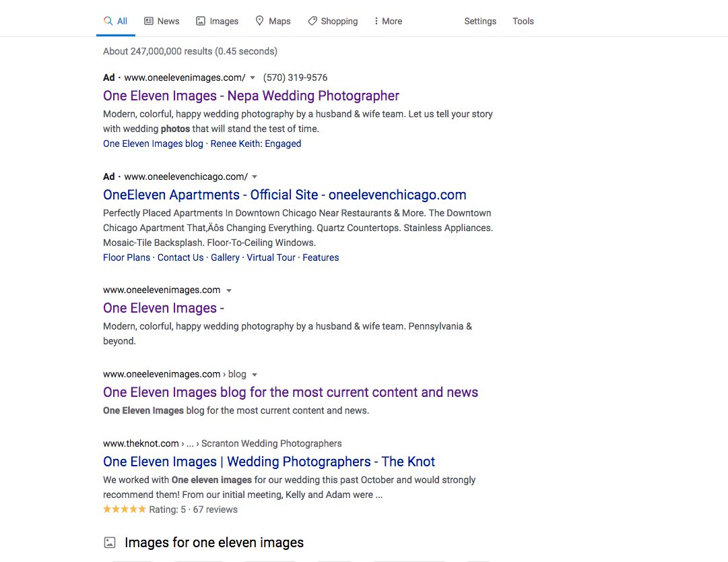The width and height of the screenshot is (728, 562).
Task: Switch to the News tab
Action: click(162, 21)
